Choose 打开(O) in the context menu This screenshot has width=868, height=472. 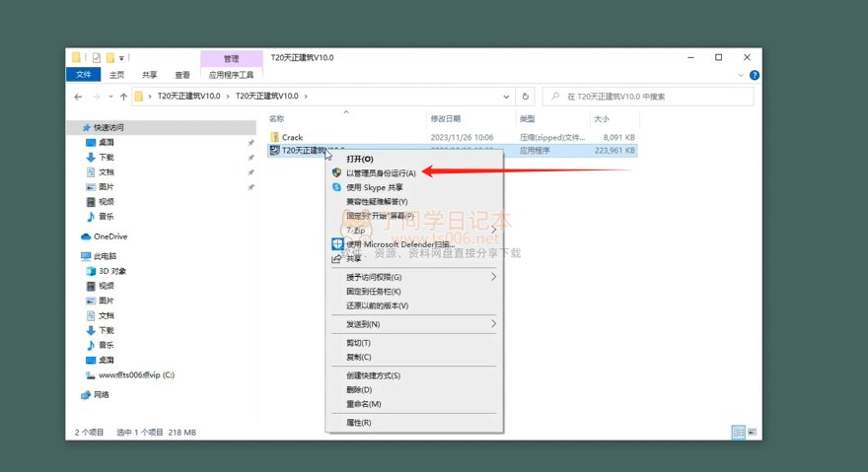coord(414,159)
